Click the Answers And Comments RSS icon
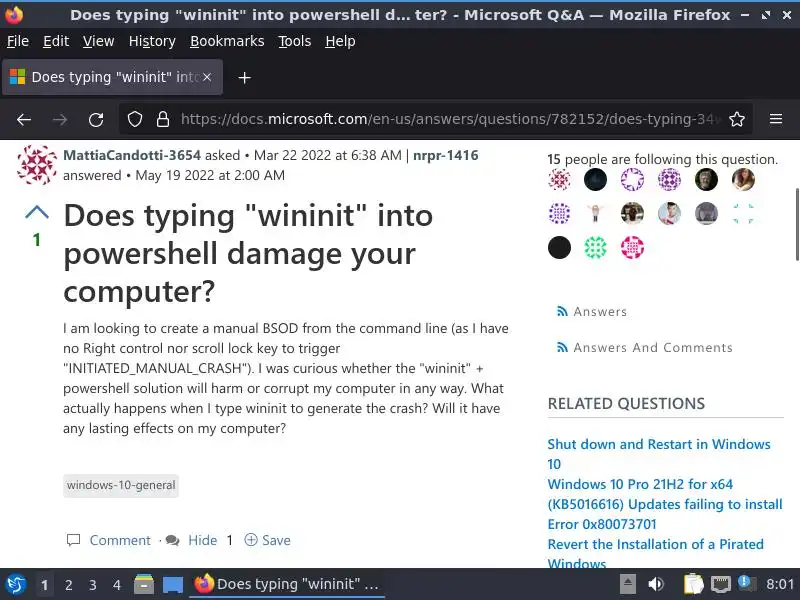This screenshot has width=800, height=600. click(562, 347)
